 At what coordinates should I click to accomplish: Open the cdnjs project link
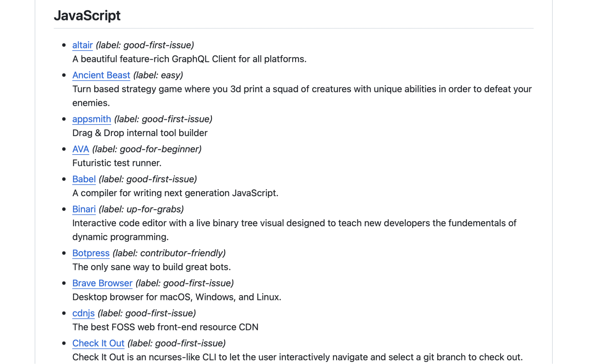point(84,313)
